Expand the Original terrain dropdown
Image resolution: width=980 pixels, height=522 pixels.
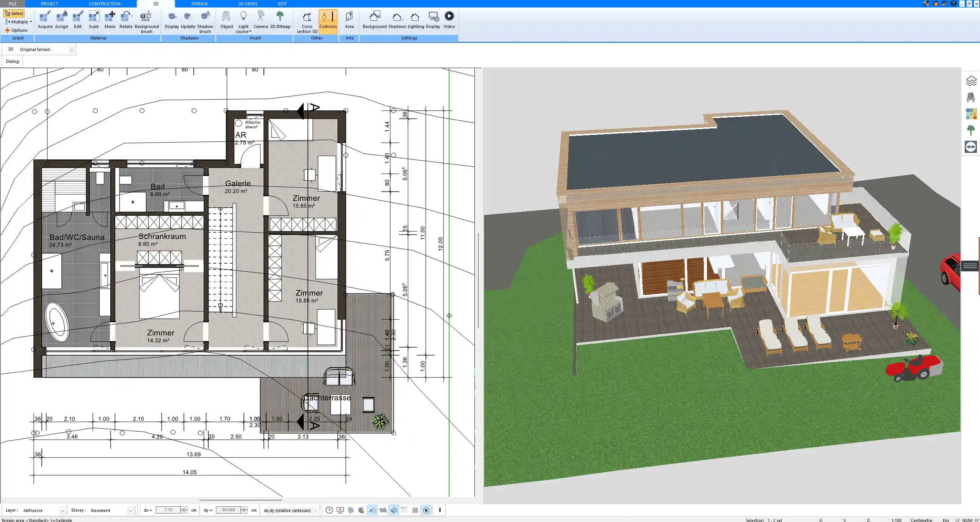point(71,49)
